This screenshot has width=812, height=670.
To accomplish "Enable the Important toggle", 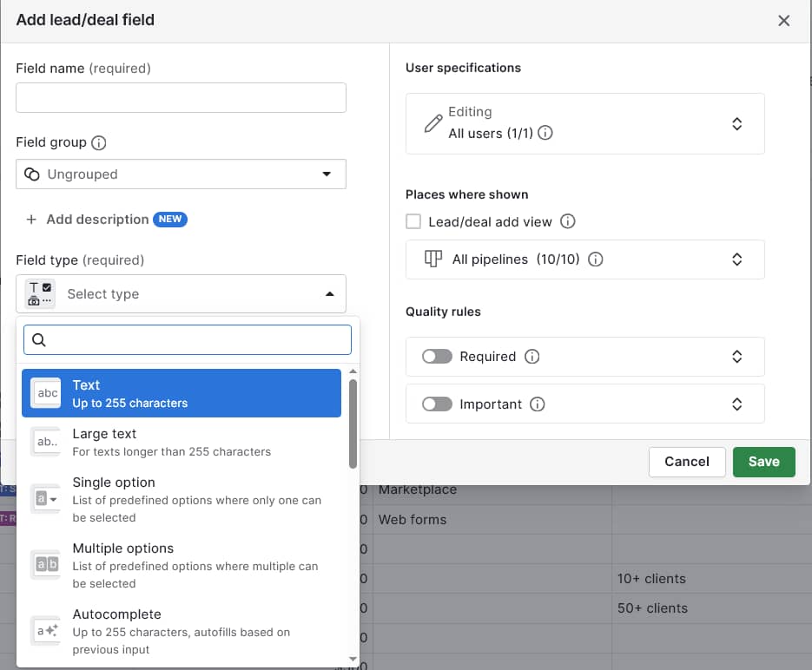I will click(x=437, y=404).
